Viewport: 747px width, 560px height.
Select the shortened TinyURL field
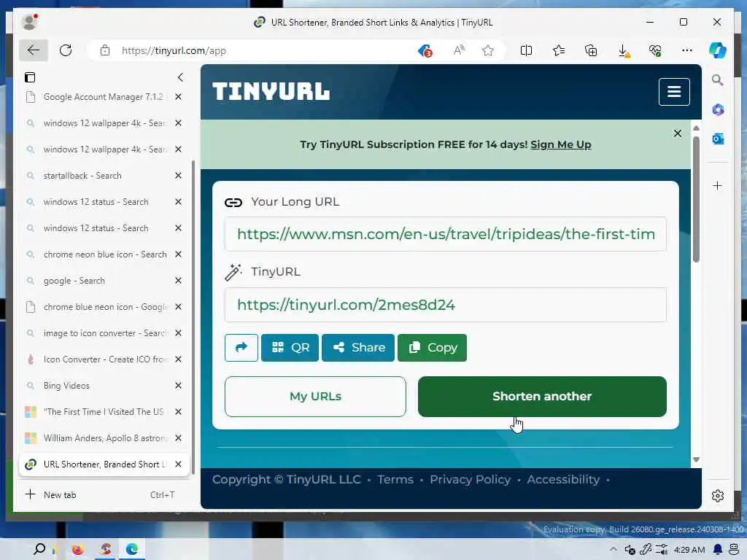446,305
